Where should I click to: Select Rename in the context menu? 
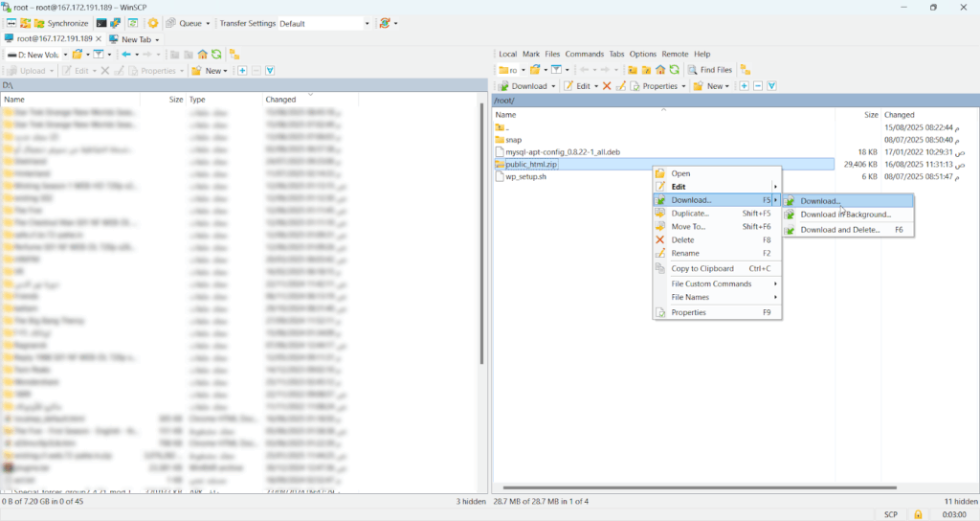click(x=684, y=254)
